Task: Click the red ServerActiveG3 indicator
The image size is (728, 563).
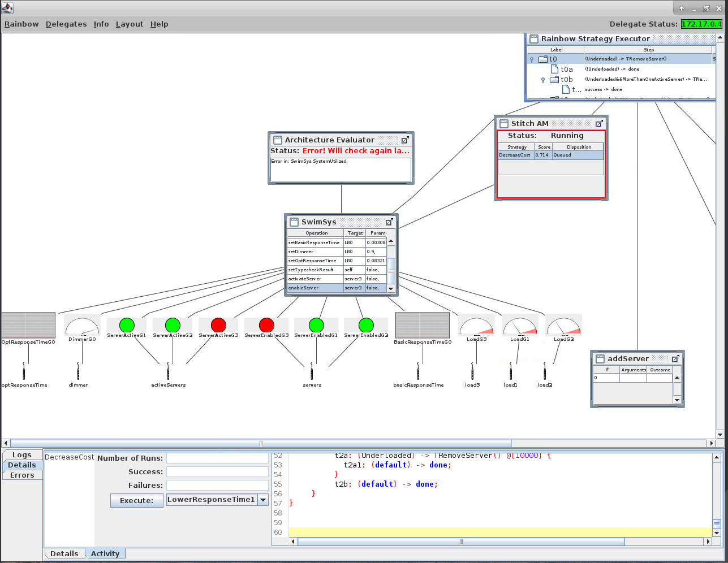Action: pos(218,325)
